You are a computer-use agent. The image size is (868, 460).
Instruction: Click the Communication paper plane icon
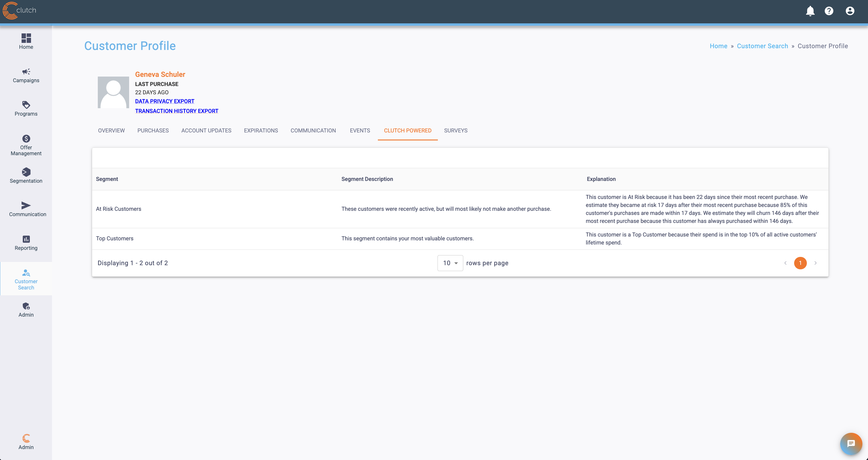(26, 205)
